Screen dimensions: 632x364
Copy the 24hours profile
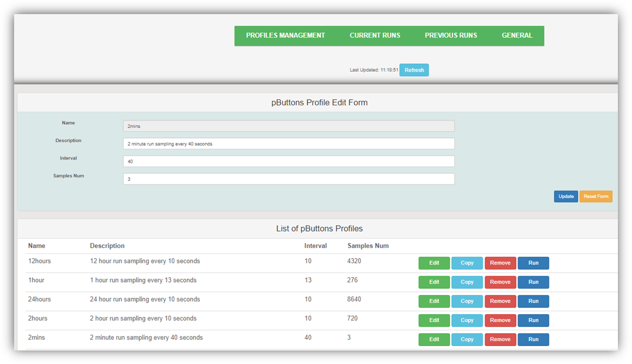click(x=467, y=301)
